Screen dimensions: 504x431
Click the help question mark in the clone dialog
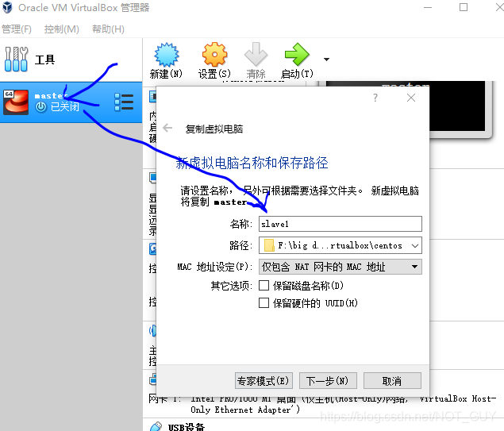point(375,98)
